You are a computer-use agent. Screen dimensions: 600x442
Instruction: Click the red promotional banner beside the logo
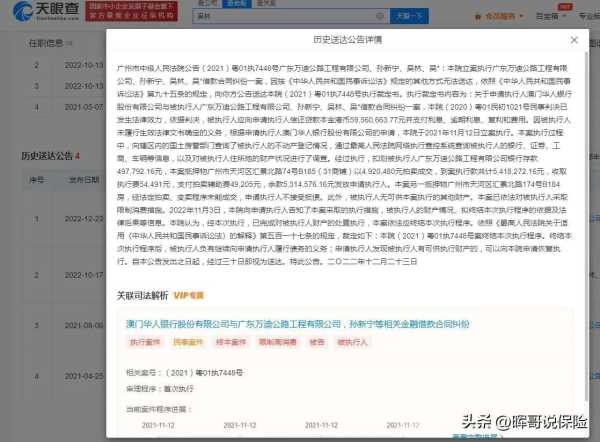coord(131,11)
